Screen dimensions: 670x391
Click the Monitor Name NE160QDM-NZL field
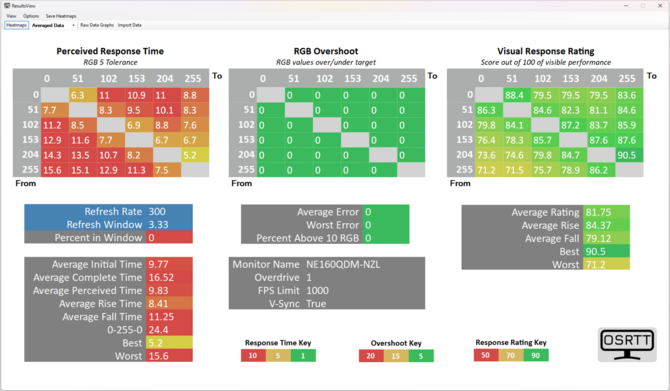[x=327, y=264]
